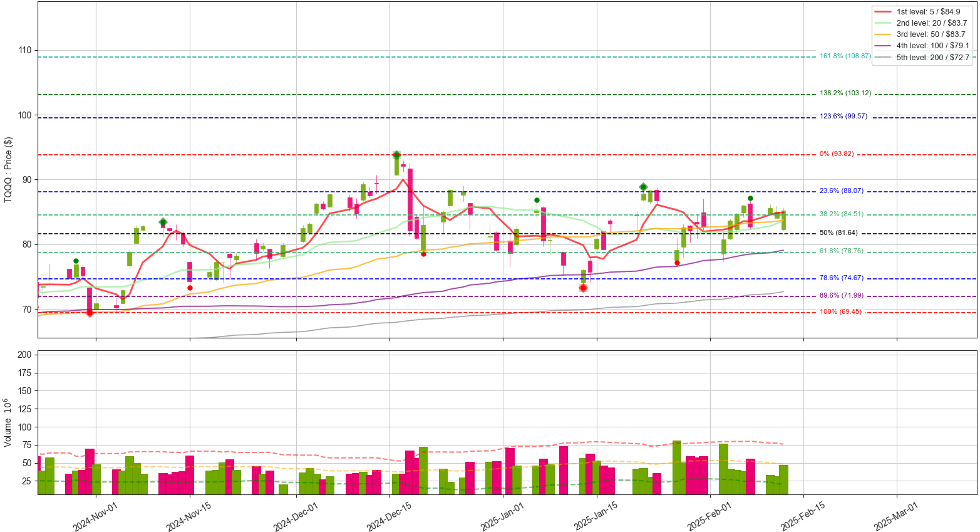Click the last green volume bar in February
Viewport: 980px width, 532px height.
pos(783,480)
